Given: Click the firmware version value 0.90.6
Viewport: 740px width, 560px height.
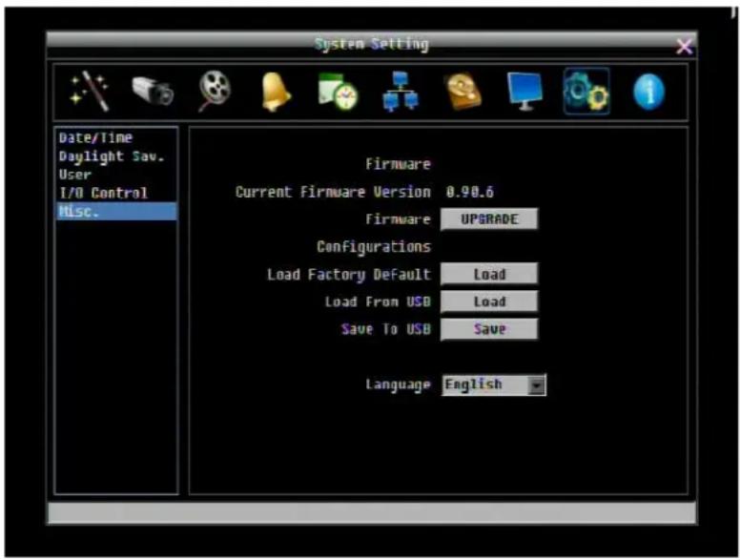Looking at the screenshot, I should pyautogui.click(x=469, y=192).
